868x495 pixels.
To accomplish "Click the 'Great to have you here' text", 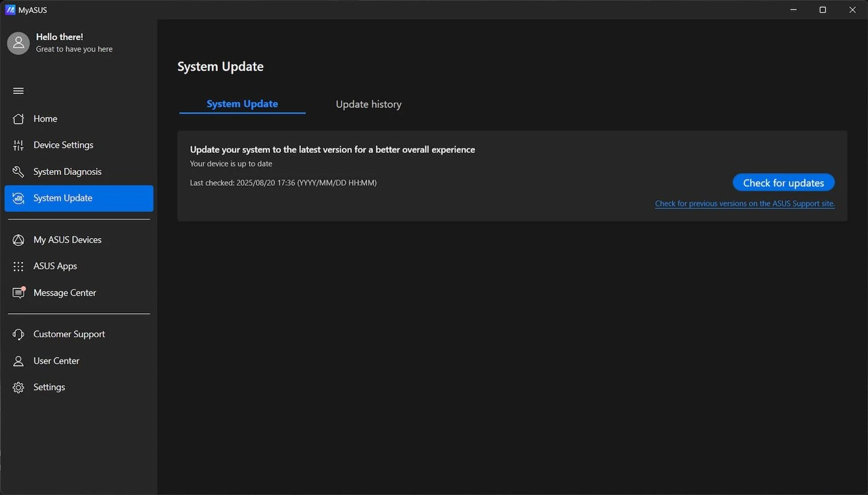I will [x=74, y=49].
